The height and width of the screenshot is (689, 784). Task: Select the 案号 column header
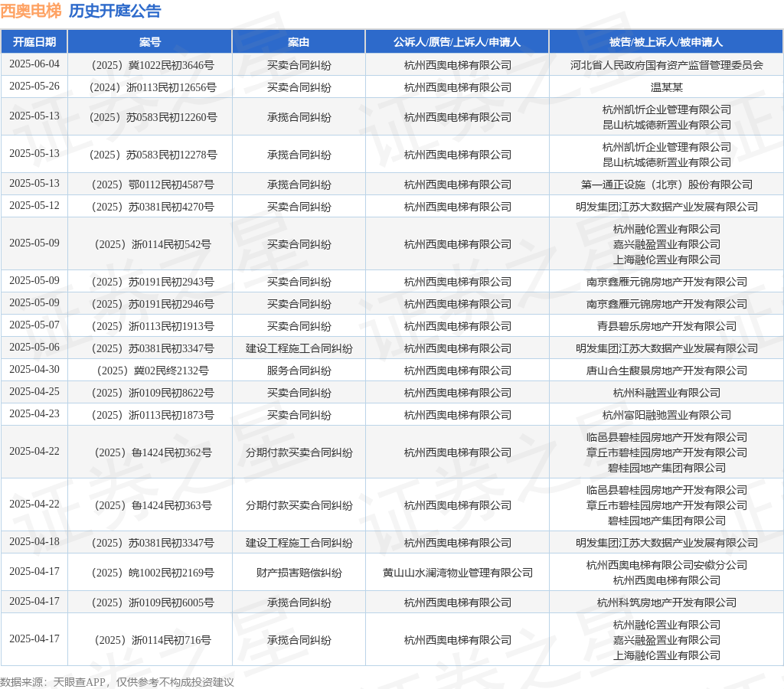tap(150, 42)
